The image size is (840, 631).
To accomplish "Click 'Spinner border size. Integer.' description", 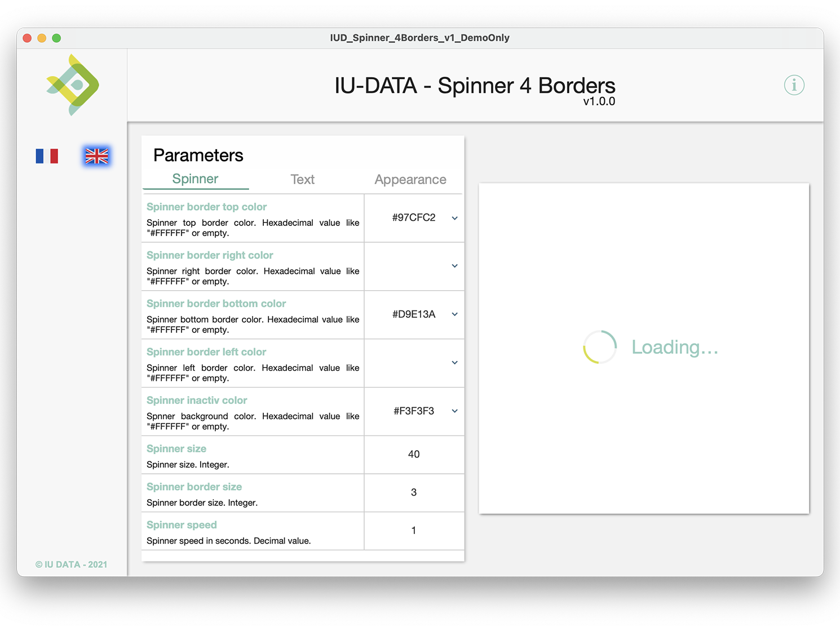I will click(x=202, y=503).
